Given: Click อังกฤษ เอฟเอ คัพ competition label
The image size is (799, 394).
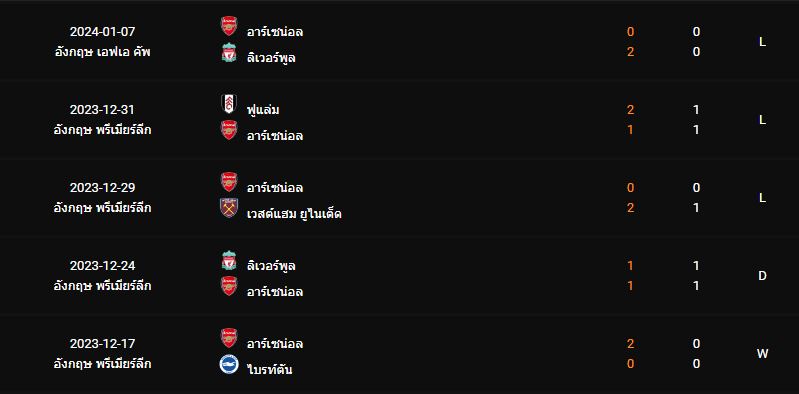Looking at the screenshot, I should (102, 52).
